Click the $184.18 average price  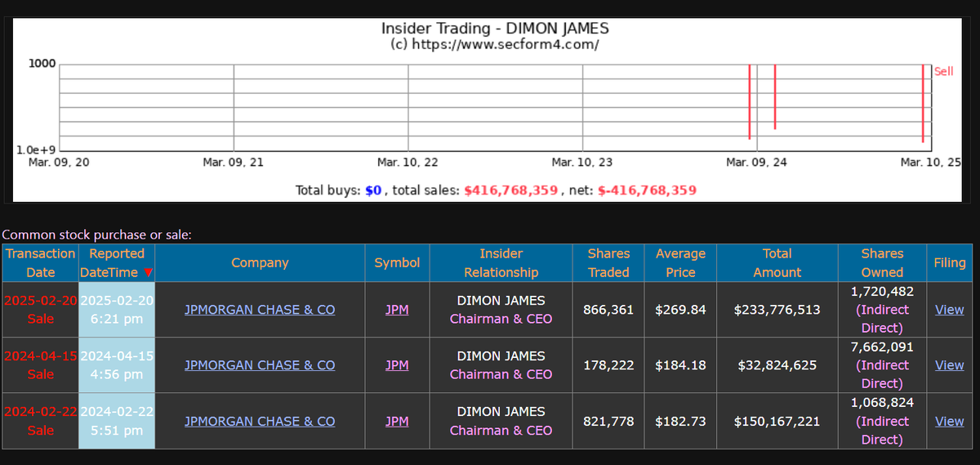coord(680,365)
